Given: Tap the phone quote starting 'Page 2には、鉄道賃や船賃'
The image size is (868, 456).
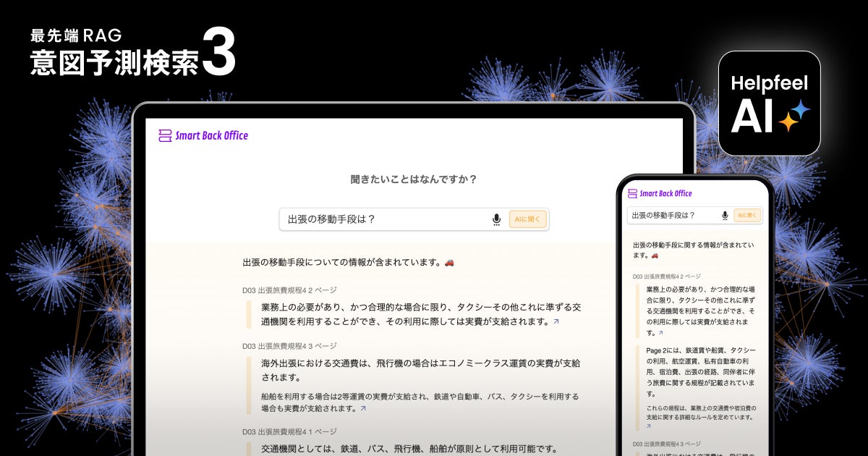Looking at the screenshot, I should pyautogui.click(x=701, y=371).
